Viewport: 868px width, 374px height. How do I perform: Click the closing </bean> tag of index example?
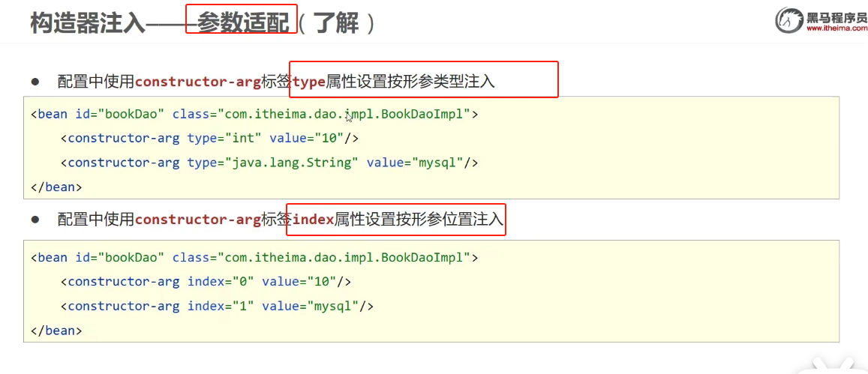click(56, 331)
